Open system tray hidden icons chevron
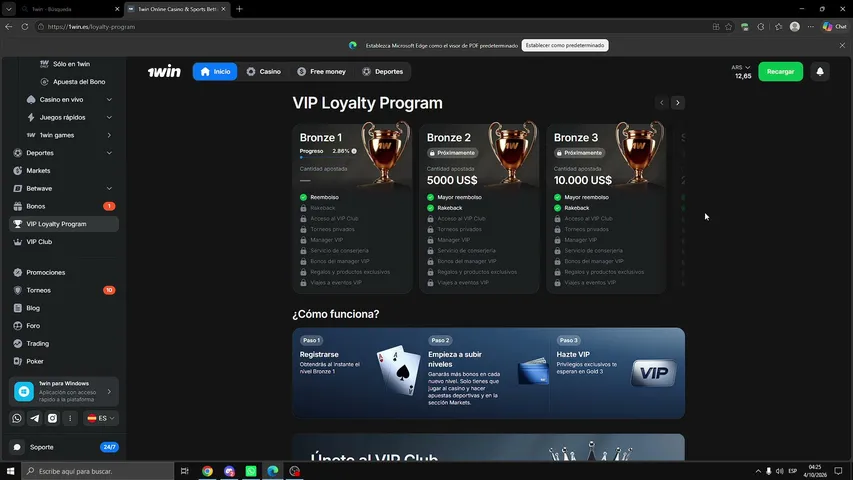 pos(758,471)
